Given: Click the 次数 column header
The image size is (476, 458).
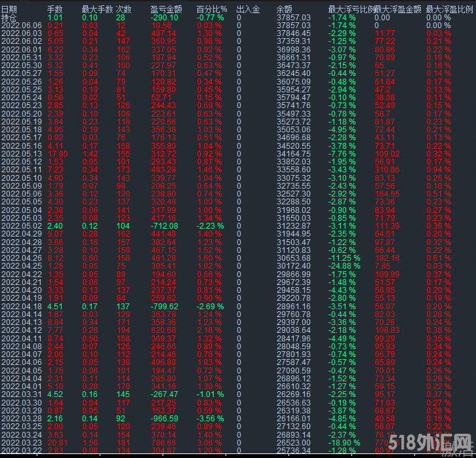Looking at the screenshot, I should (123, 9).
